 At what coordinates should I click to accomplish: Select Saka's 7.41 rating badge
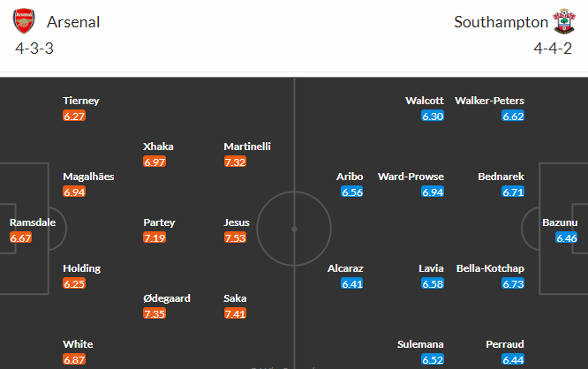pyautogui.click(x=235, y=313)
